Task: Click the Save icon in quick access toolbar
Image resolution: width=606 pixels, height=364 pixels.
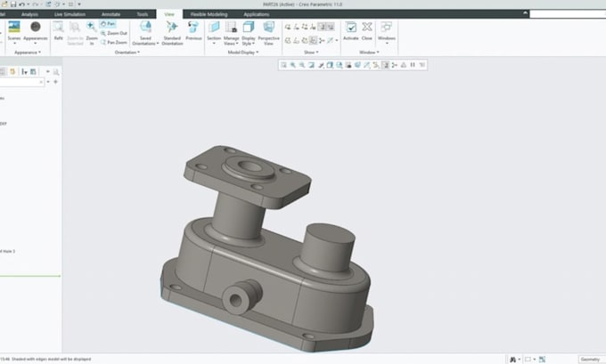Action: pyautogui.click(x=13, y=4)
